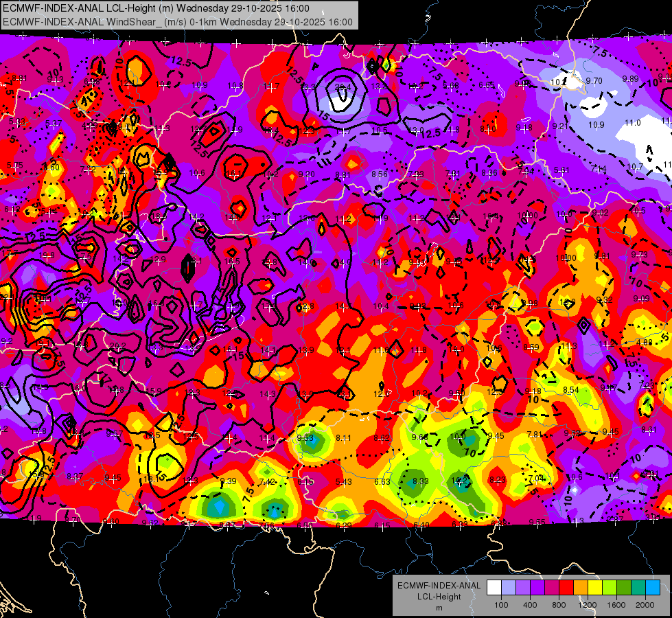Screen dimensions: 672x618
Task: Select the light periwinkle legend swatch
Action: click(509, 587)
